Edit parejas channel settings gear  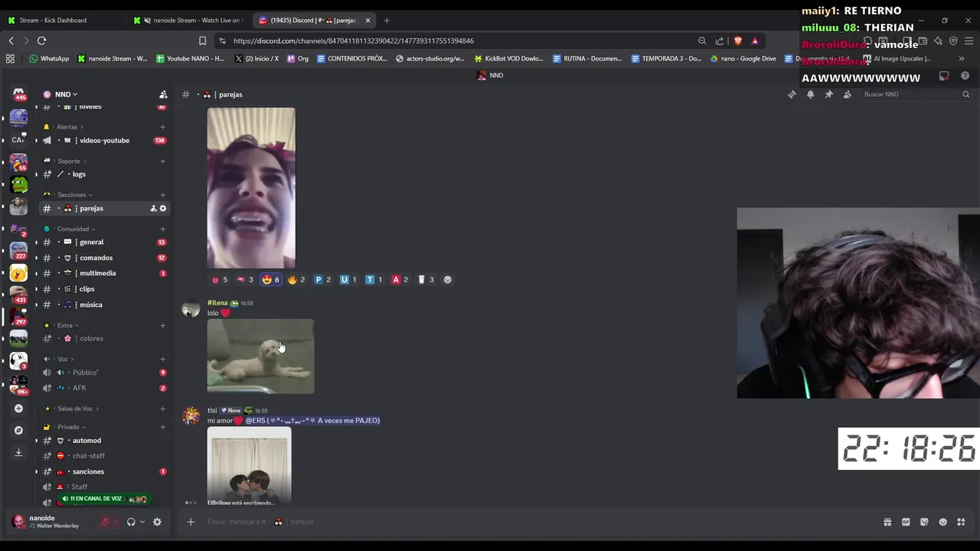(x=162, y=208)
